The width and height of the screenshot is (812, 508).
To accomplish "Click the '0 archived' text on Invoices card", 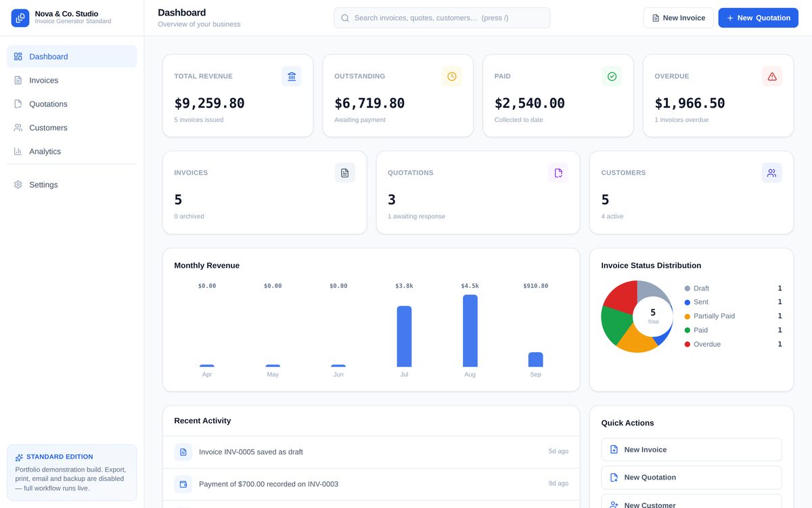I will click(189, 217).
